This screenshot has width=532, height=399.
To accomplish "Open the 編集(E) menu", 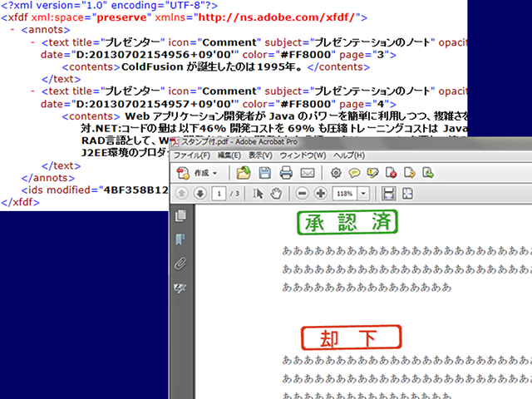I will point(229,155).
